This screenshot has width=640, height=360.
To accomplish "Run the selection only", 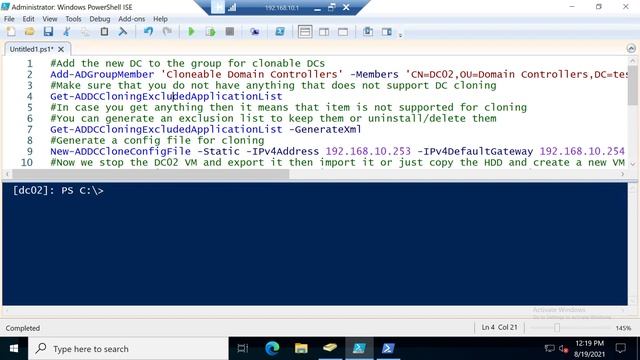I will point(211,32).
